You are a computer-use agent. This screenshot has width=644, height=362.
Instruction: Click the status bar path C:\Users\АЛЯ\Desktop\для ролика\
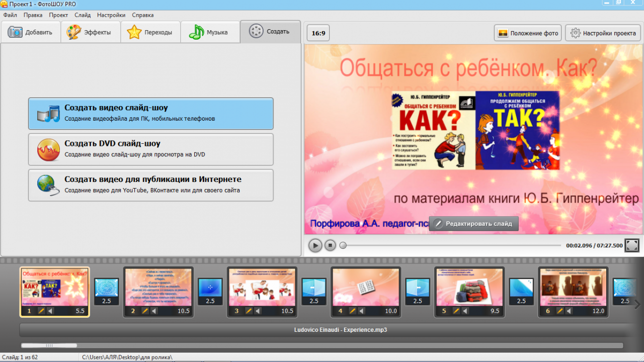[126, 357]
